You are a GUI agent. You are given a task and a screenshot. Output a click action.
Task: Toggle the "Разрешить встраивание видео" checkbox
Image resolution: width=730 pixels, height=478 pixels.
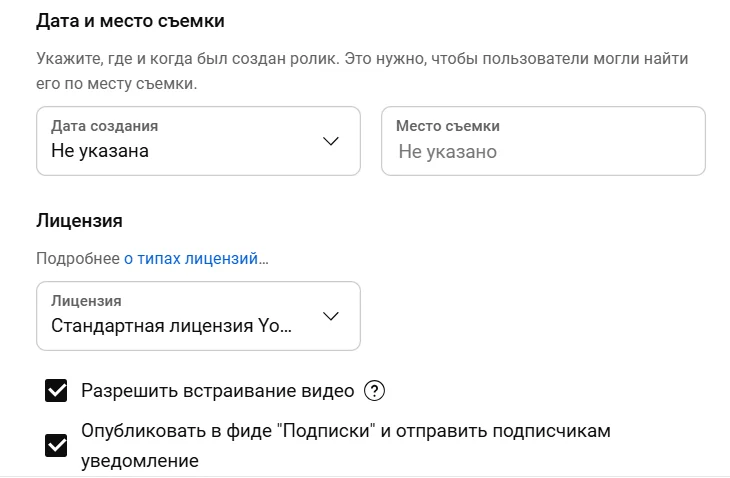tap(56, 390)
